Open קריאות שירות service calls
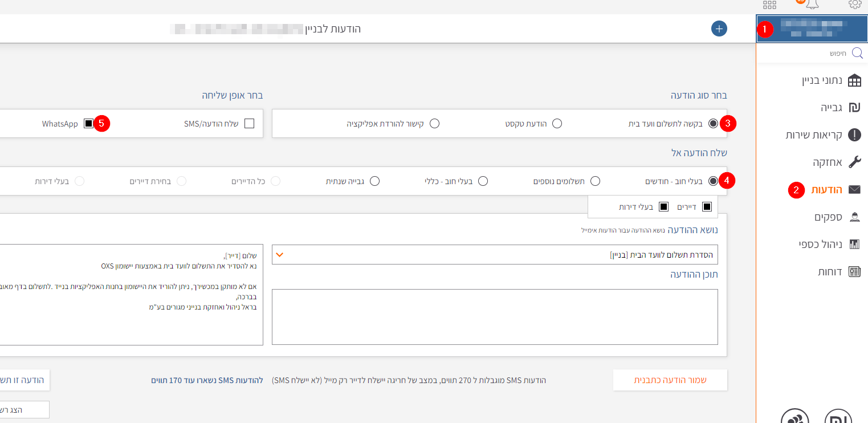The image size is (868, 423). click(823, 135)
